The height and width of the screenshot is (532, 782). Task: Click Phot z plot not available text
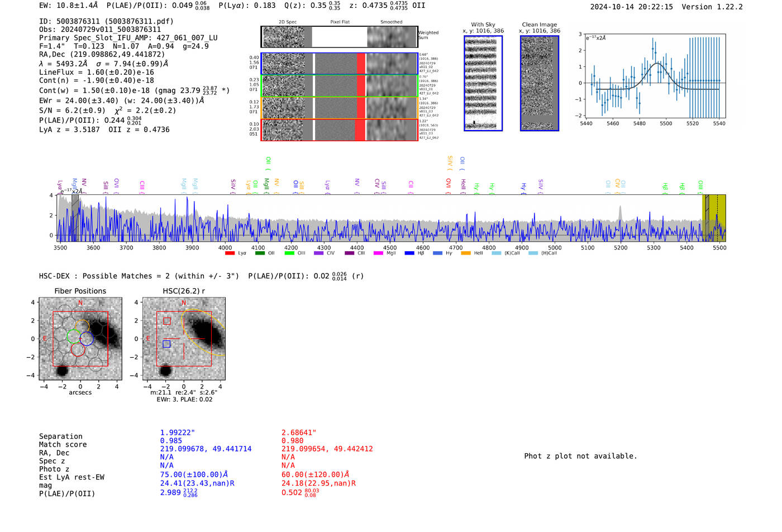pos(580,456)
